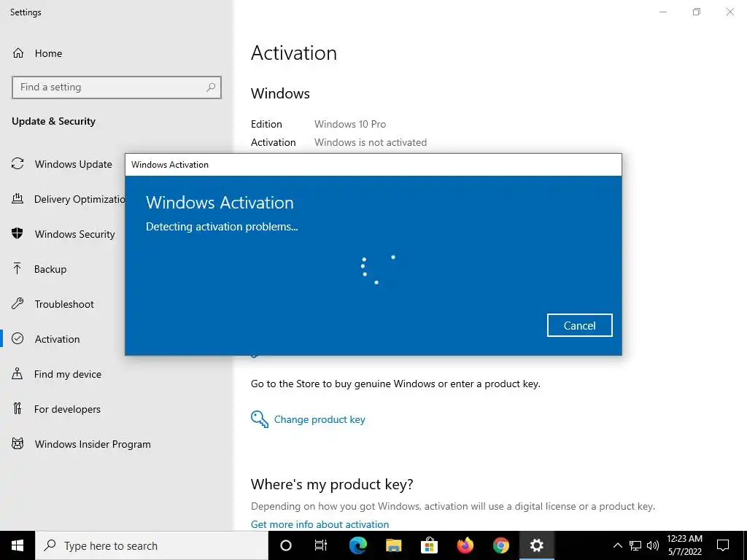Click the Windows Update refresh arrows icon
Viewport: 747px width, 560px height.
tap(18, 164)
